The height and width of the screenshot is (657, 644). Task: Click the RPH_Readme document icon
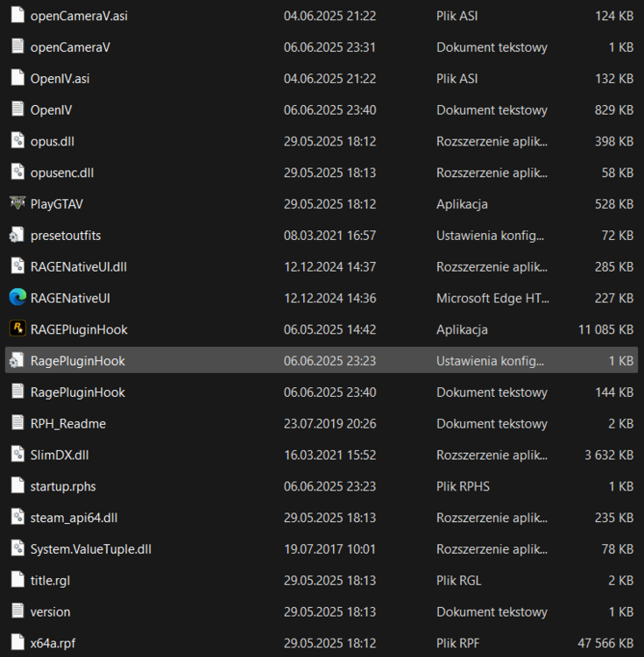pyautogui.click(x=18, y=422)
